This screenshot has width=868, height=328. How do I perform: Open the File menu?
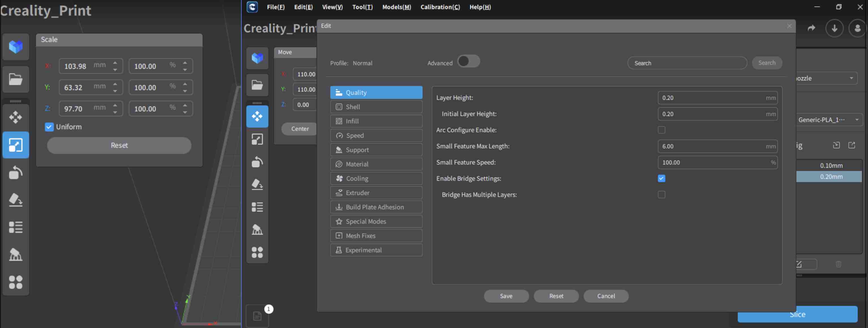tap(276, 7)
